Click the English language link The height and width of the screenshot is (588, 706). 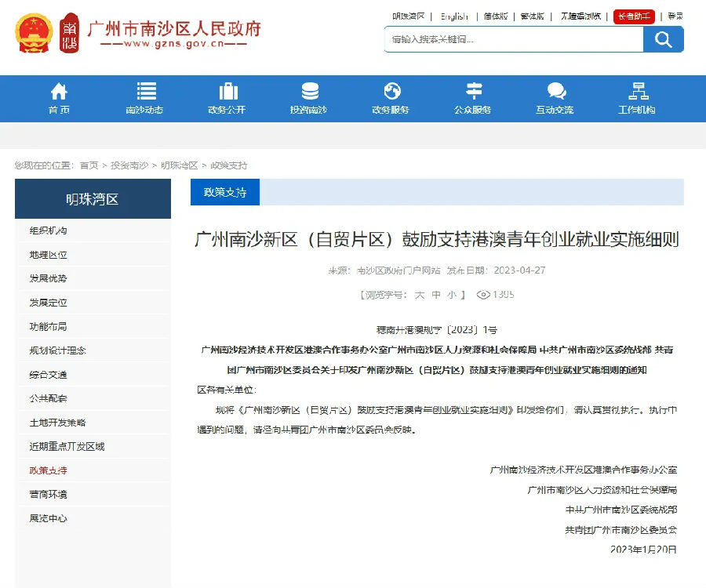tap(454, 16)
